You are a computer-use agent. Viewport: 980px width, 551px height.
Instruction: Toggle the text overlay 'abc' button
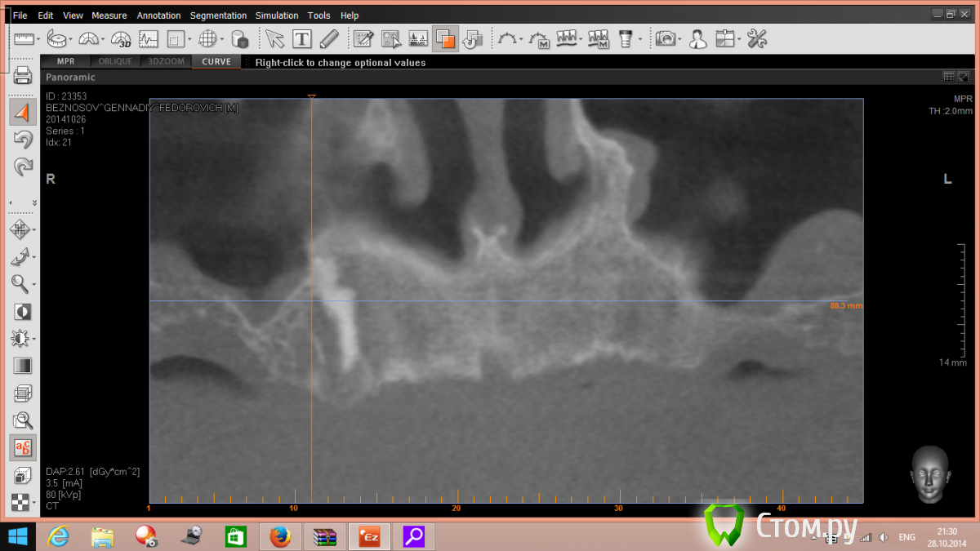23,447
